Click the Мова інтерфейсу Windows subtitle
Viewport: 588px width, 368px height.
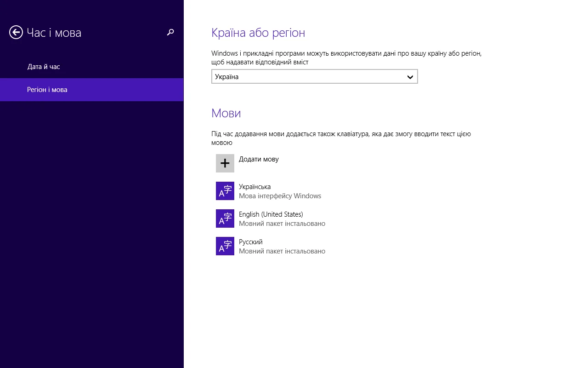[x=280, y=196]
